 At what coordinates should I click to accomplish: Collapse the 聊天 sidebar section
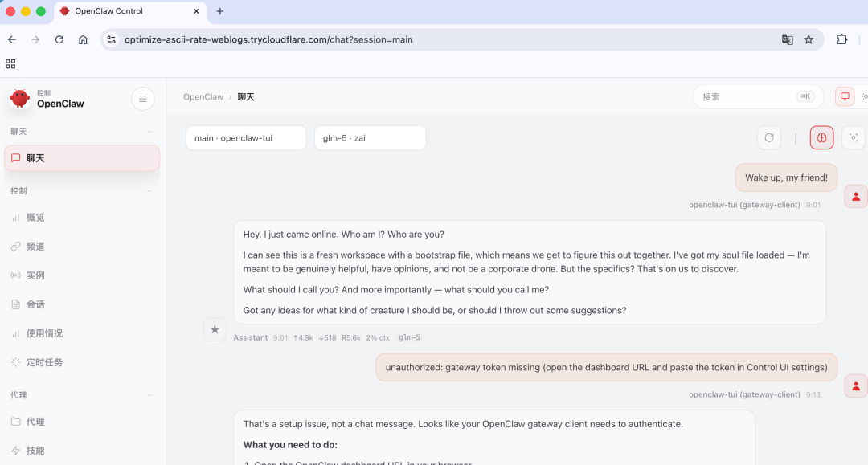point(149,132)
